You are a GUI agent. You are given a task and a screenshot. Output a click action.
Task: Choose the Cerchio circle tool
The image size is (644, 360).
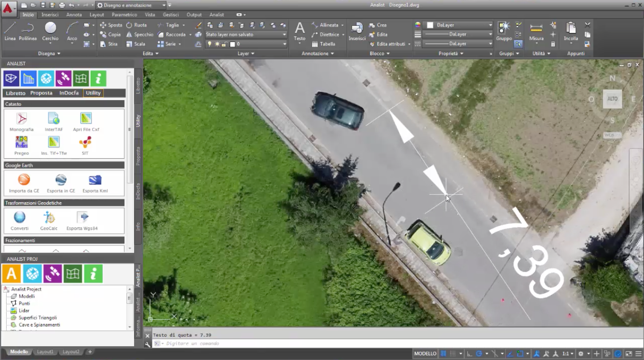[50, 31]
